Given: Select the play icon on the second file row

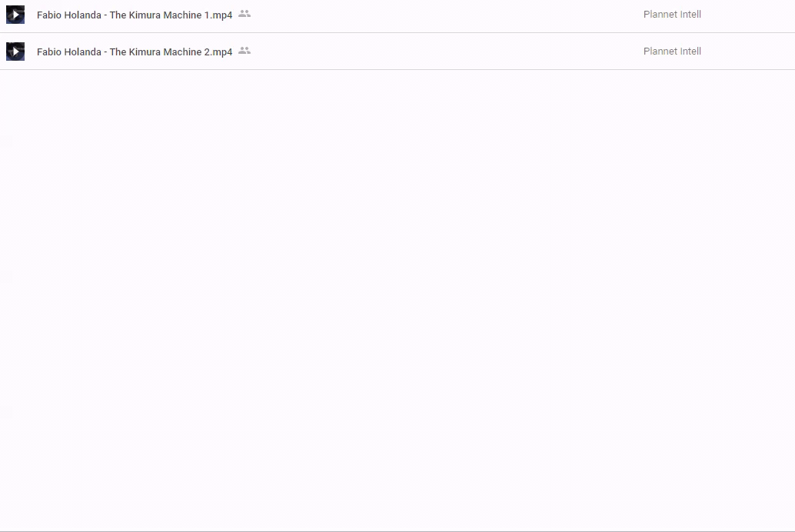Looking at the screenshot, I should 15,52.
